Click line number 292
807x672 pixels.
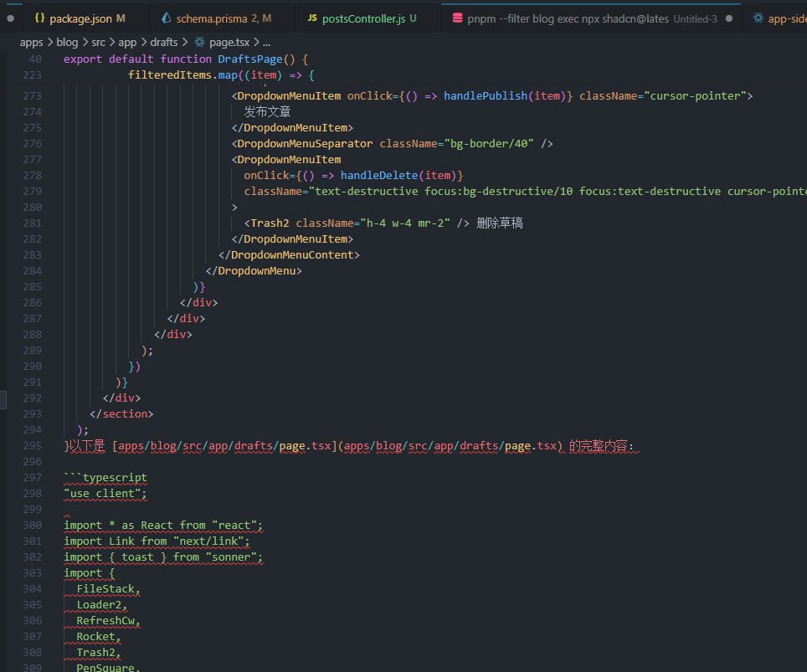(x=32, y=398)
